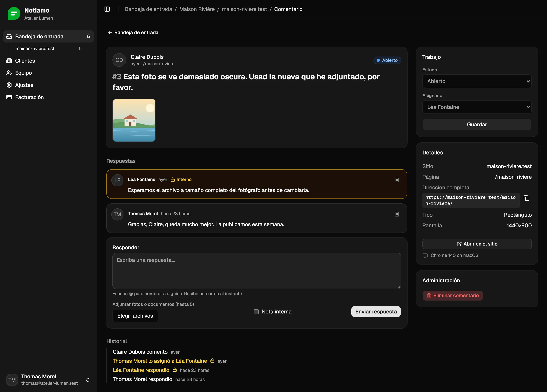Enable the Nota interna checkbox

click(256, 312)
